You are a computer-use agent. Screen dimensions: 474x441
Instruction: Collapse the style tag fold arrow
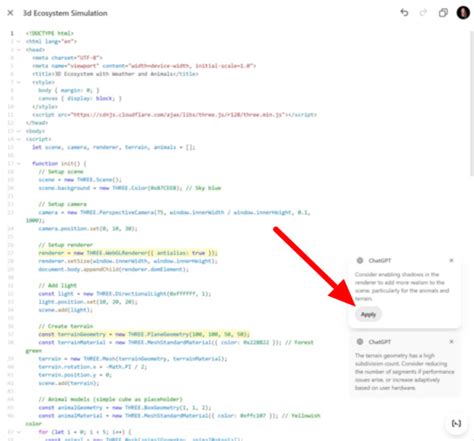(19, 82)
